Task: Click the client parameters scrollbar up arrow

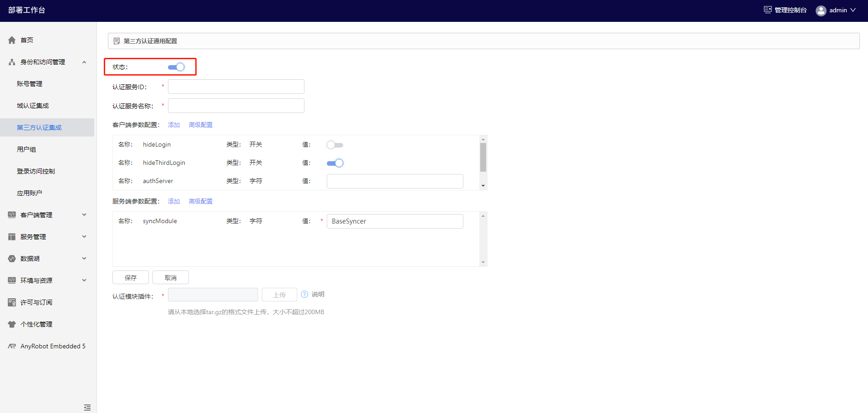Action: click(x=483, y=139)
